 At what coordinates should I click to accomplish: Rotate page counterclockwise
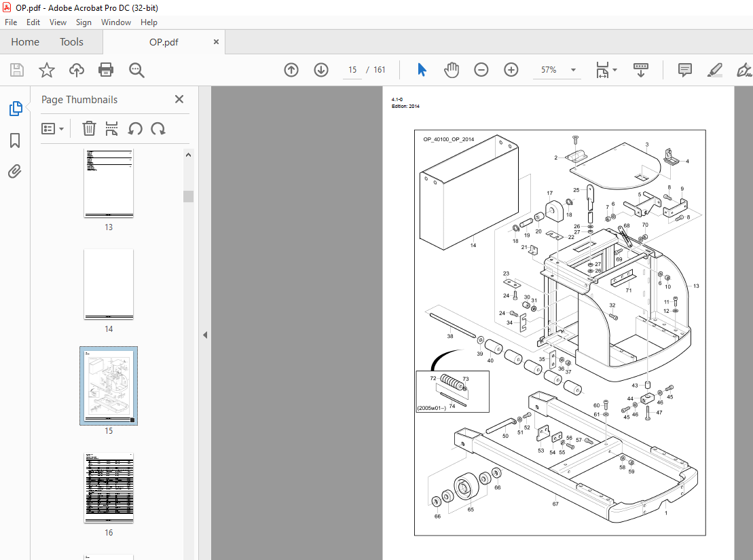pos(135,129)
